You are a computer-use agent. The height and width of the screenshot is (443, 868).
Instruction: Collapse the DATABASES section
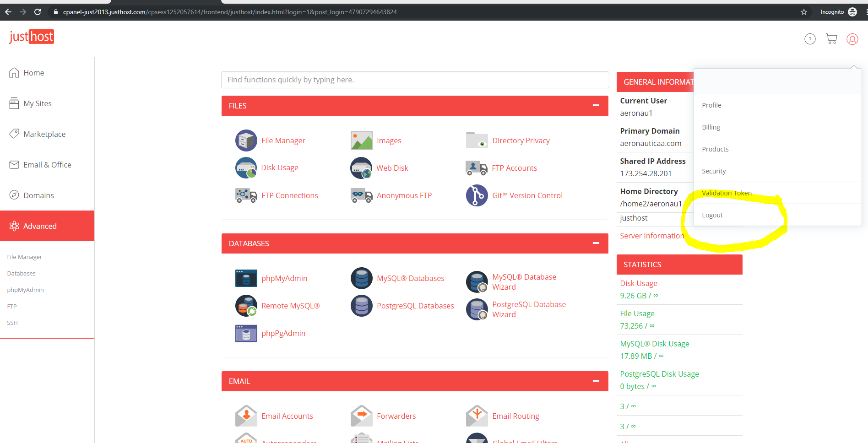(x=596, y=243)
